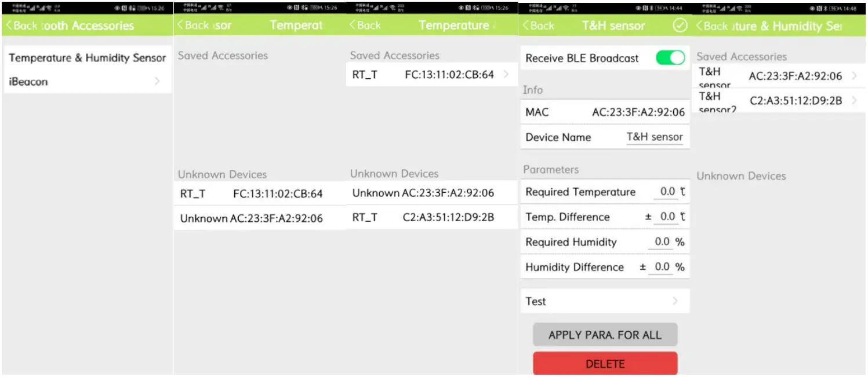
Task: Toggle off Receive BLE Broadcast
Action: pyautogui.click(x=670, y=58)
